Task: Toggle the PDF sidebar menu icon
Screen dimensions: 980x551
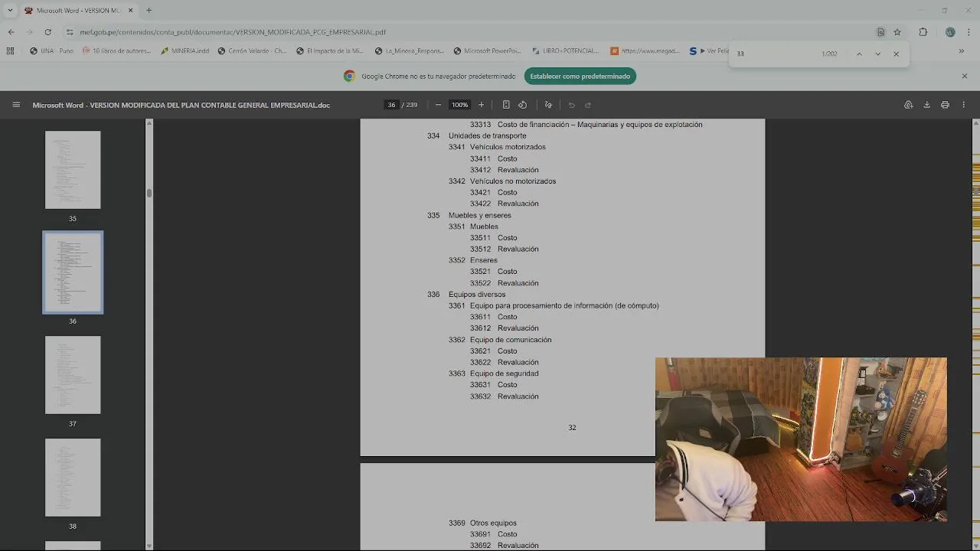Action: [x=16, y=105]
